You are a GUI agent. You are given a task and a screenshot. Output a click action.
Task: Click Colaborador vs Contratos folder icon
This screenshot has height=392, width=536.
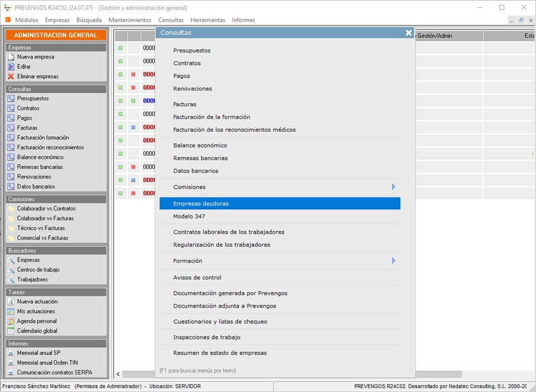point(11,209)
